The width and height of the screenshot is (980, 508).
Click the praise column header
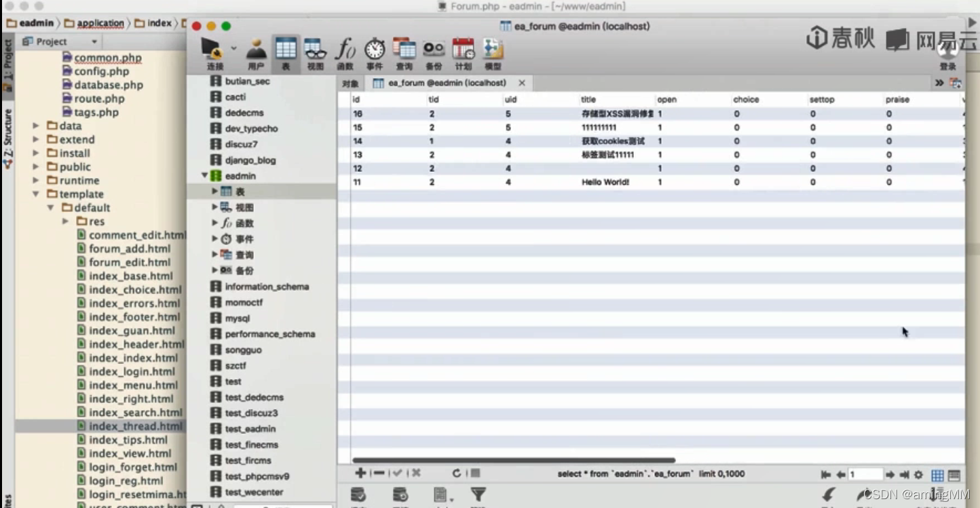[897, 99]
